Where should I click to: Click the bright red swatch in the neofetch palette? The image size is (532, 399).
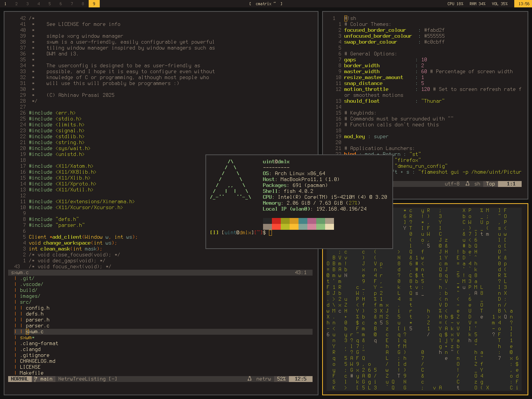(276, 226)
